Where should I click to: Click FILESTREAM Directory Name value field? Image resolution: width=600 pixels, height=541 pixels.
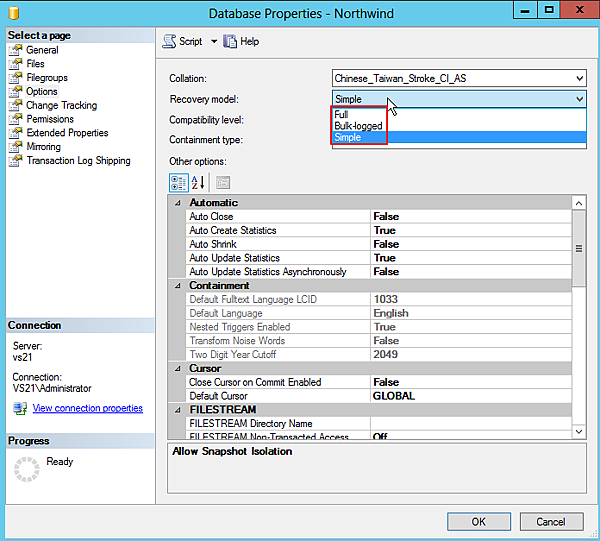471,424
